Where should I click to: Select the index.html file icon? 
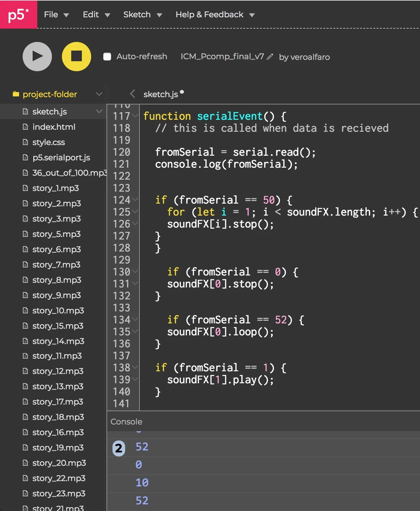(25, 127)
